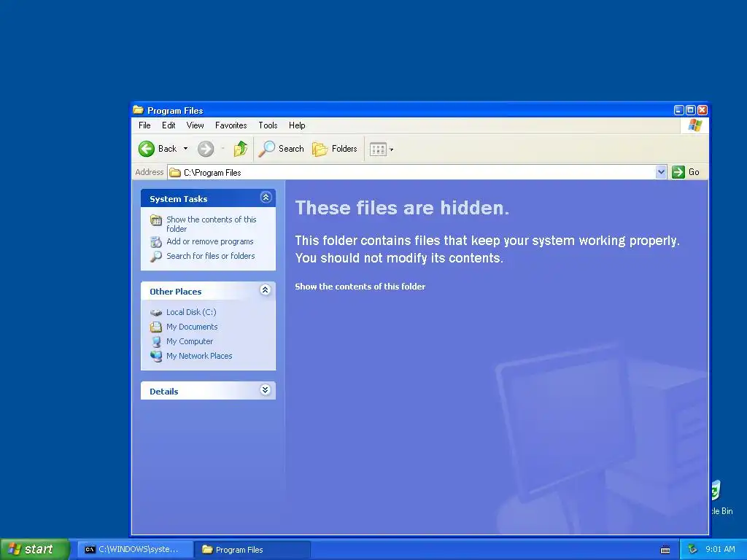
Task: Click the My Network Places globe icon
Action: 156,356
